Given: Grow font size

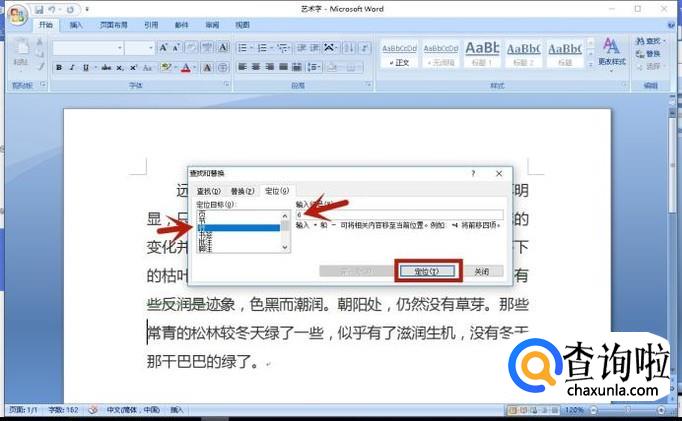Looking at the screenshot, I should [163, 47].
